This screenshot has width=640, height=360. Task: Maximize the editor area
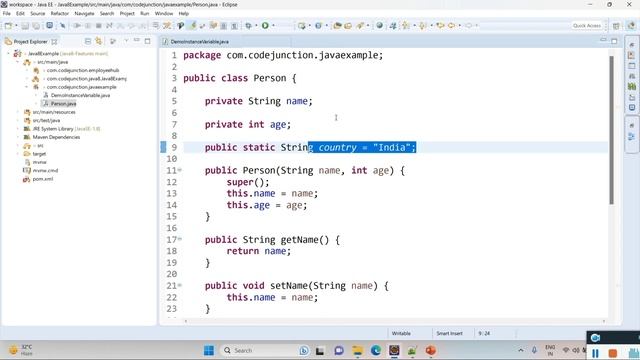click(x=614, y=41)
